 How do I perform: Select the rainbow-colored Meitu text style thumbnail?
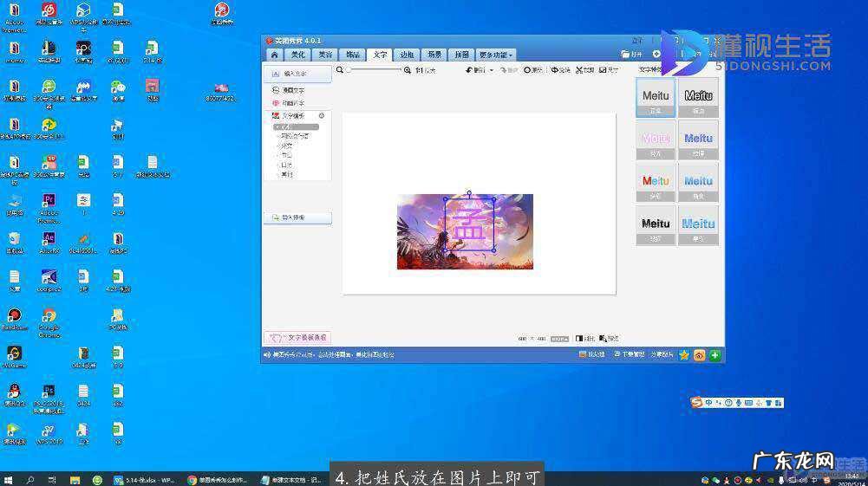(x=656, y=181)
